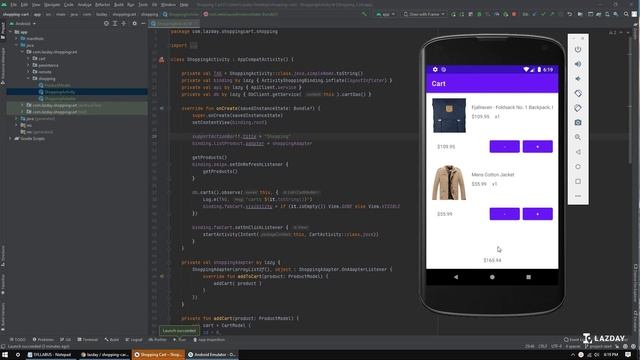The width and height of the screenshot is (640, 360).
Task: Open the View menu
Action: tap(36, 4)
